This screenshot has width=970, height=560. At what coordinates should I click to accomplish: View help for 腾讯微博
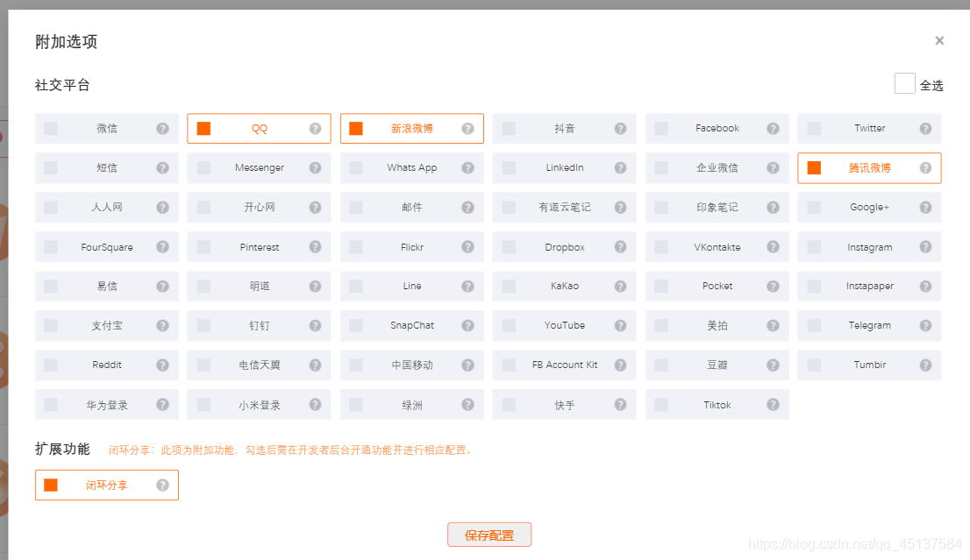point(925,167)
